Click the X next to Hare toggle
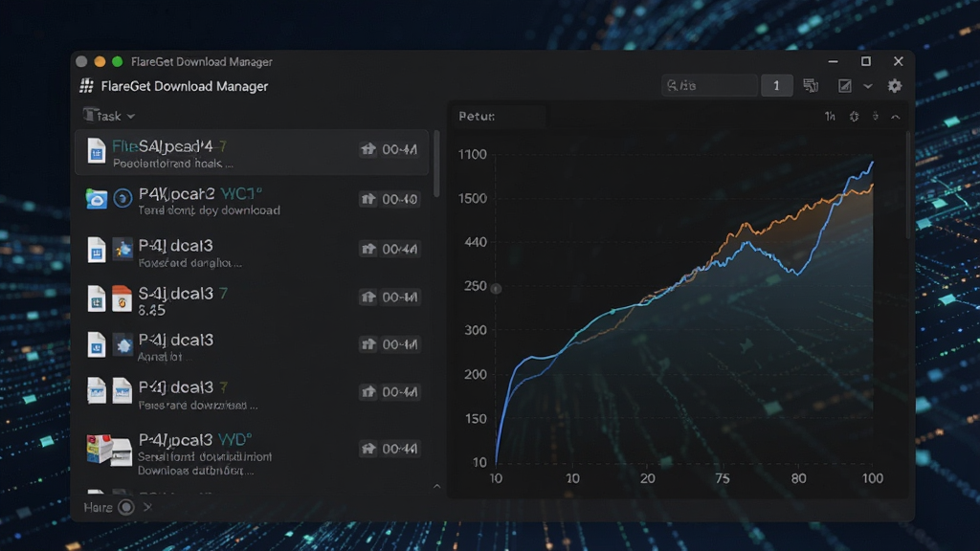 (x=147, y=507)
